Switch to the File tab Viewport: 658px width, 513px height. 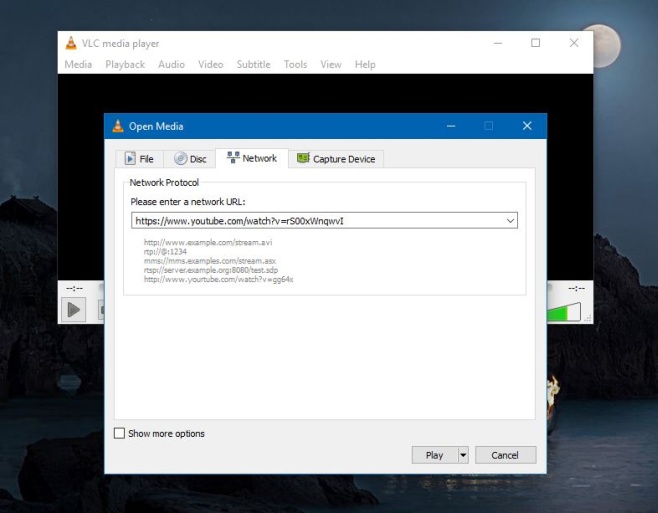[139, 159]
